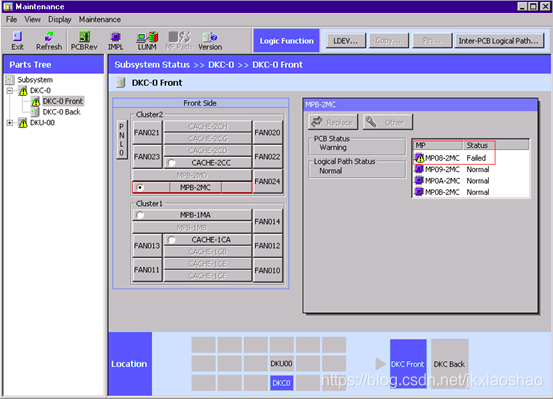Click the FAN024 part button
The image size is (553, 399).
coord(267,181)
